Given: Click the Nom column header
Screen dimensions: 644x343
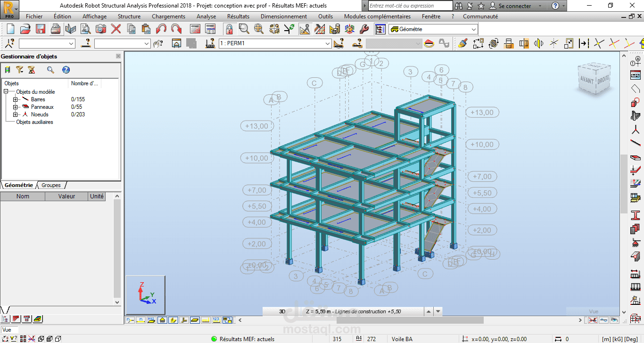Looking at the screenshot, I should click(23, 196).
